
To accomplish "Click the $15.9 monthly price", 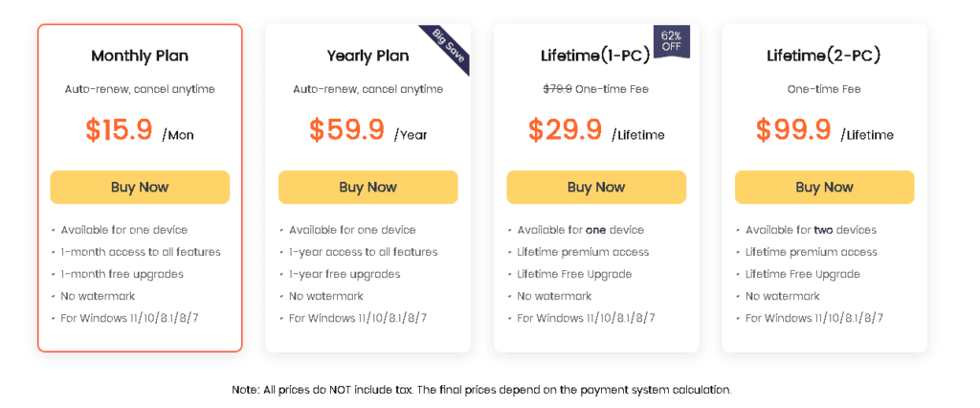I will click(x=119, y=130).
